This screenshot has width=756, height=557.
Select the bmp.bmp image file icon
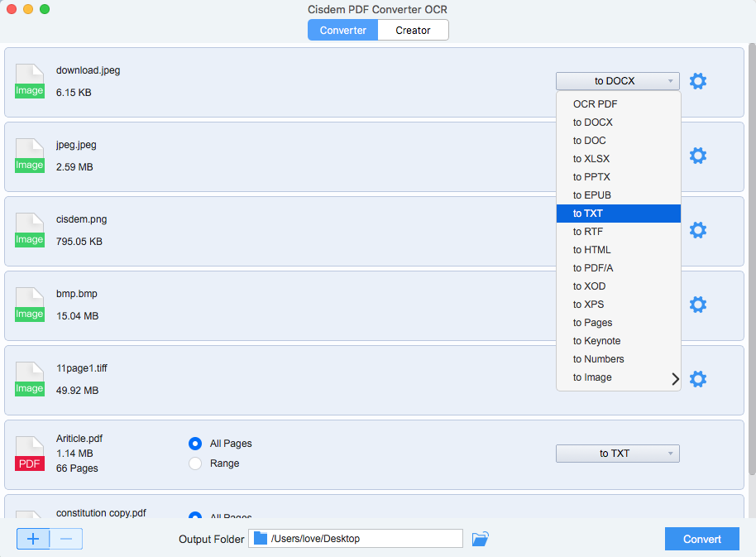point(30,305)
